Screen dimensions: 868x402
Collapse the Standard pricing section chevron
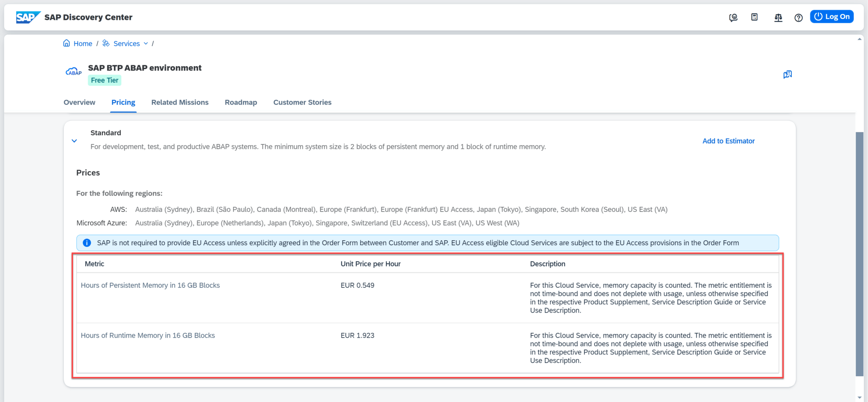(74, 141)
